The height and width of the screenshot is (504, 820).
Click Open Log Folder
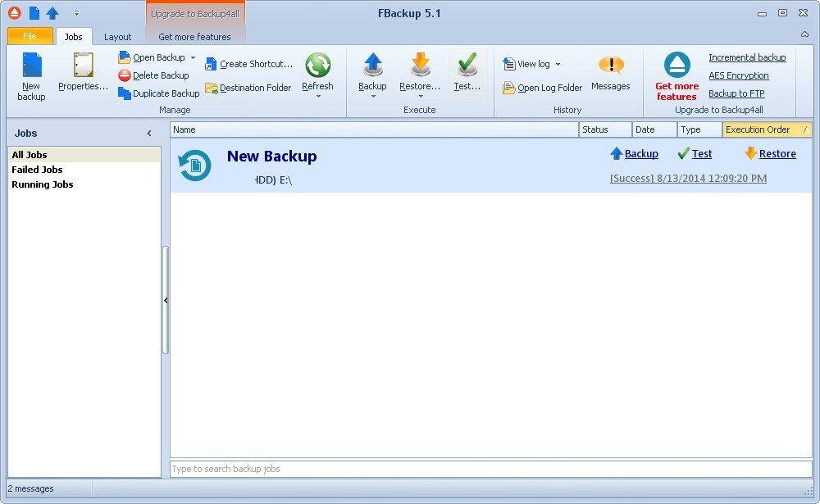tap(542, 88)
